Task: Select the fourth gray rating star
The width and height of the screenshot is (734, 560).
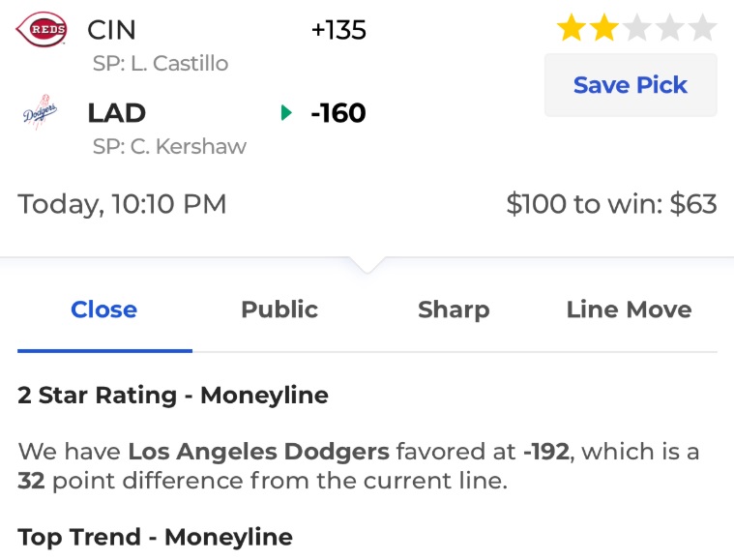Action: 670,28
